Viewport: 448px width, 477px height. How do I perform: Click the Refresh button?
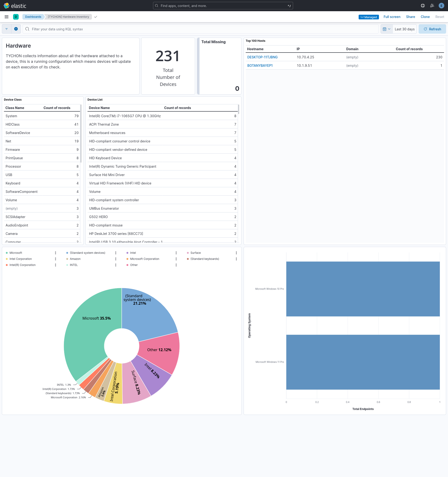pos(432,29)
